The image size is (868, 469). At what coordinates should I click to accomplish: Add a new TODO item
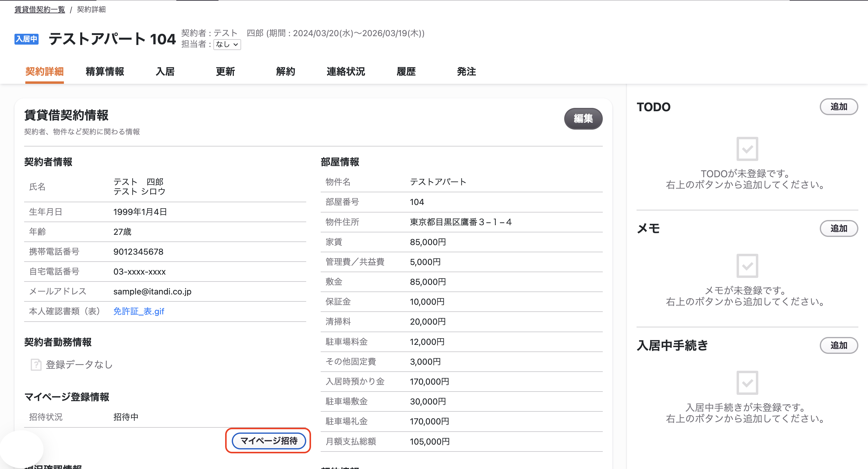(839, 107)
